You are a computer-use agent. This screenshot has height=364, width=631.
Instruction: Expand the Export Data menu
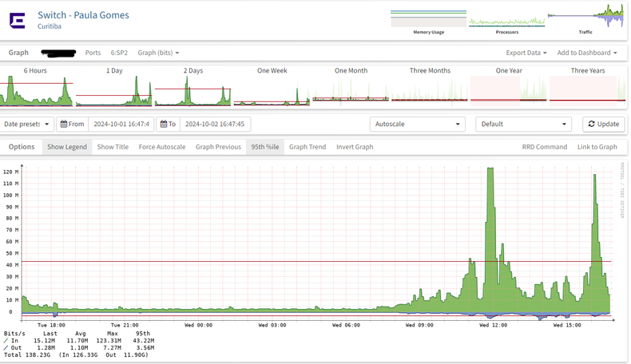click(526, 53)
